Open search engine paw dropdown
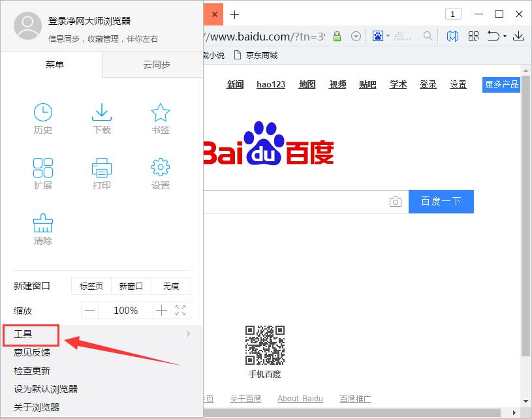 tap(381, 36)
